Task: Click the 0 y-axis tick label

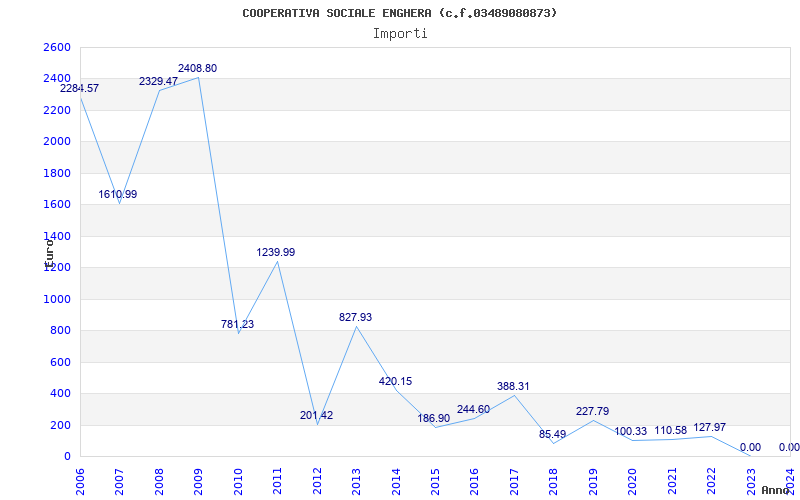Action: pos(67,457)
